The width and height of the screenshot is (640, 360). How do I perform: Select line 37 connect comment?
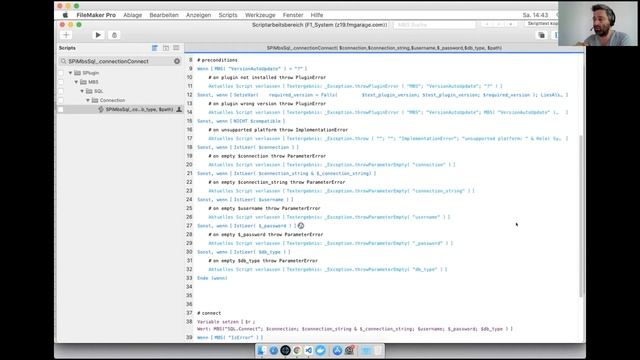(209, 313)
